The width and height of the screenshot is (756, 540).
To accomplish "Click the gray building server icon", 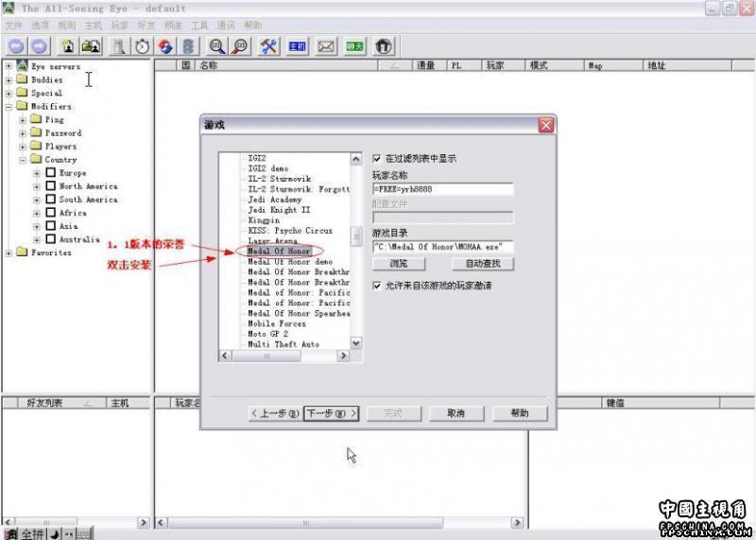I will pyautogui.click(x=119, y=46).
